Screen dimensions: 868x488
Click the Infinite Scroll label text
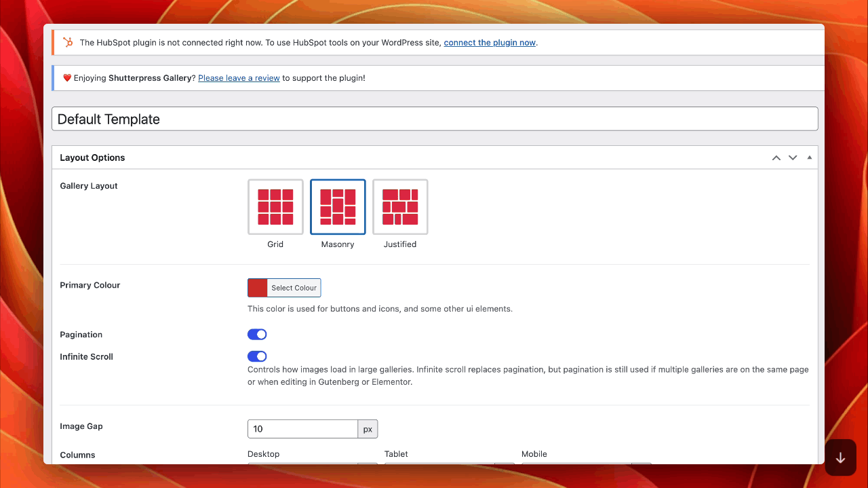pyautogui.click(x=87, y=356)
